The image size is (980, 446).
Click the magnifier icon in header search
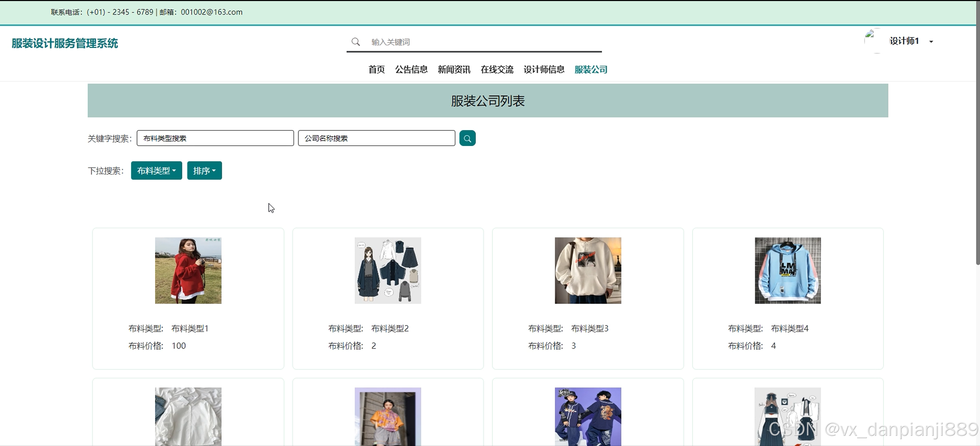coord(355,42)
